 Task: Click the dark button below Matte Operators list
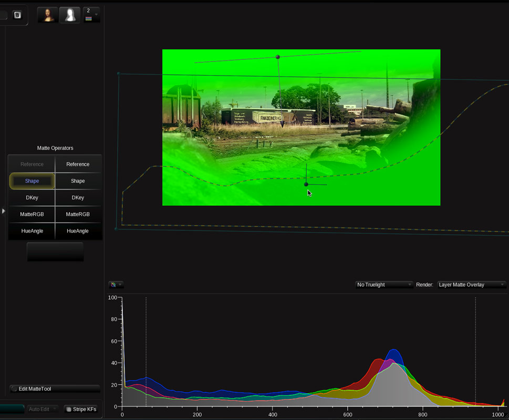(x=55, y=251)
